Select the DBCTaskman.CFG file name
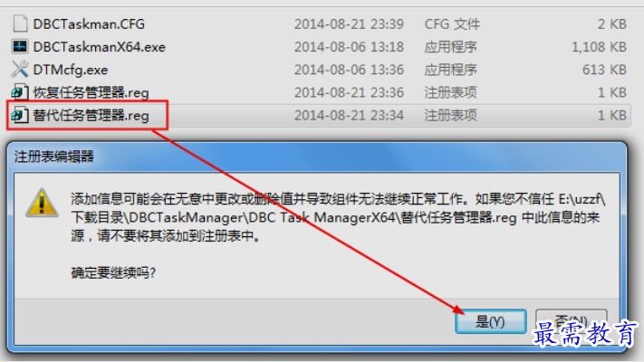The width and height of the screenshot is (644, 362). 89,24
